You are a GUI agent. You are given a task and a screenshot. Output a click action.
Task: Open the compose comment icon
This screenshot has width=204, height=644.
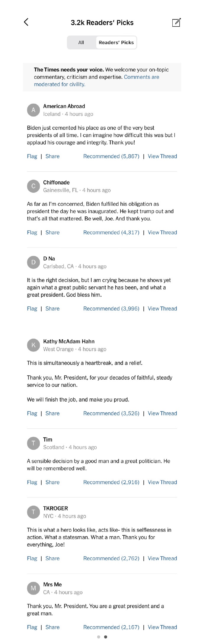(x=177, y=22)
